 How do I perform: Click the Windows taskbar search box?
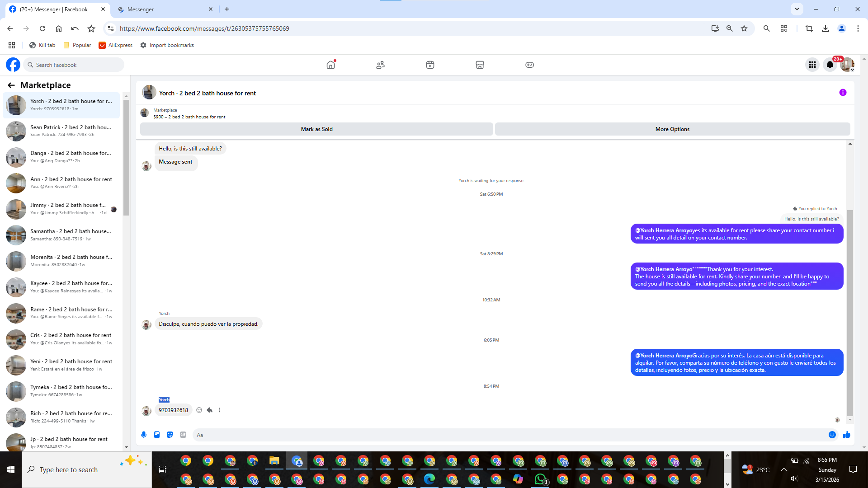click(87, 469)
